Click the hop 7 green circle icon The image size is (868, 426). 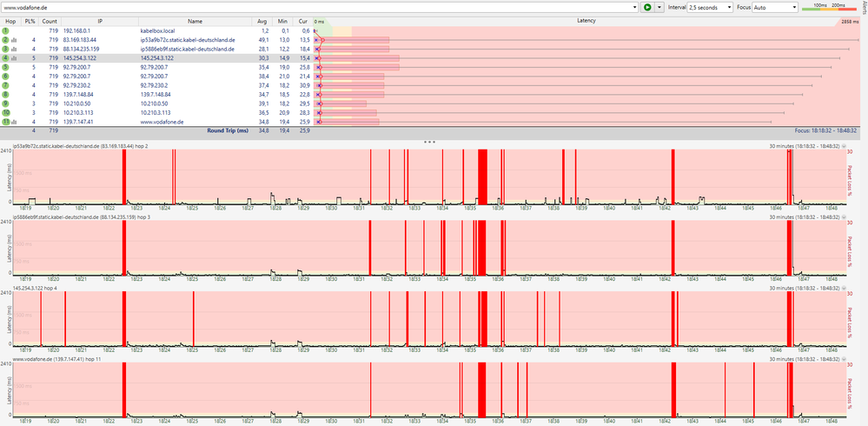tap(5, 85)
